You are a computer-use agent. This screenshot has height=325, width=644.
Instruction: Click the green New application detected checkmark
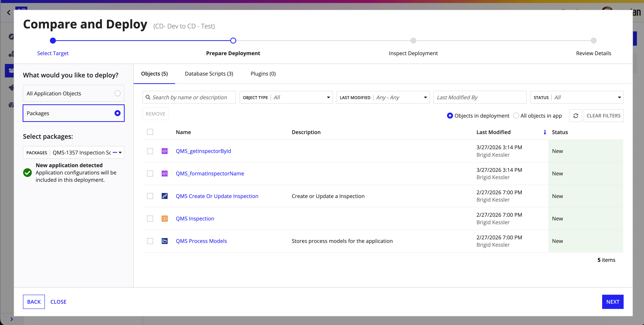point(27,173)
